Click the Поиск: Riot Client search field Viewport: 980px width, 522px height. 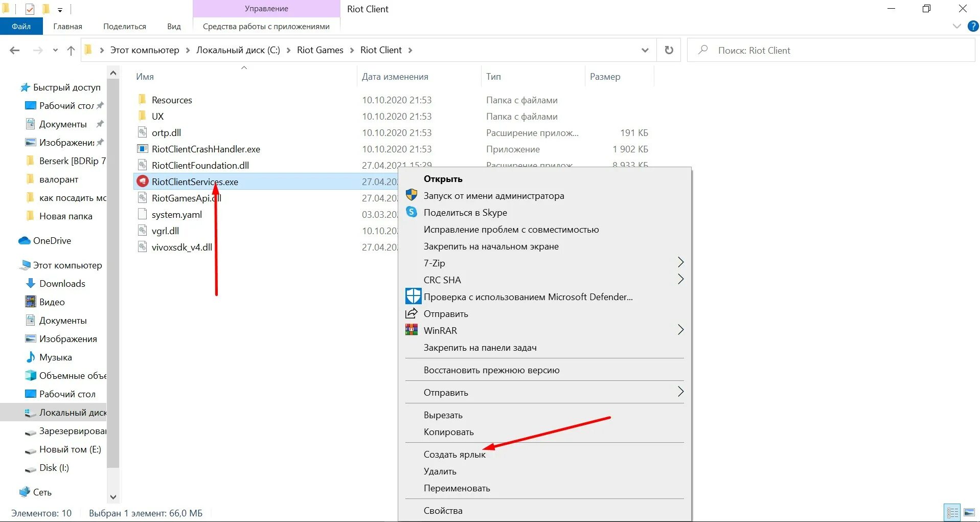(x=831, y=50)
